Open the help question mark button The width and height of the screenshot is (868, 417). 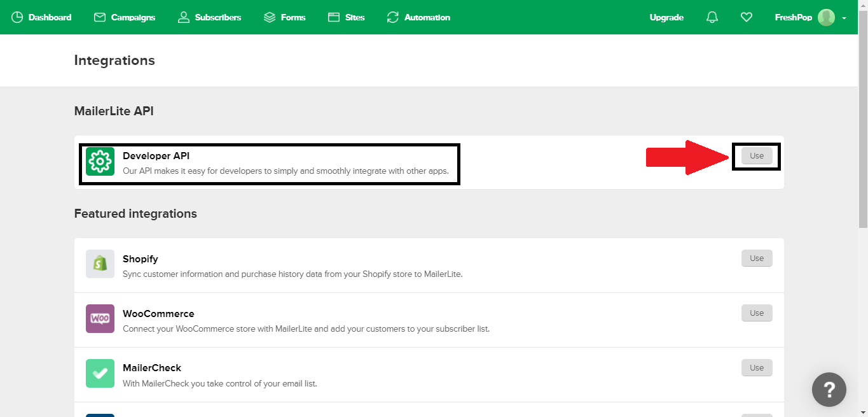point(829,389)
